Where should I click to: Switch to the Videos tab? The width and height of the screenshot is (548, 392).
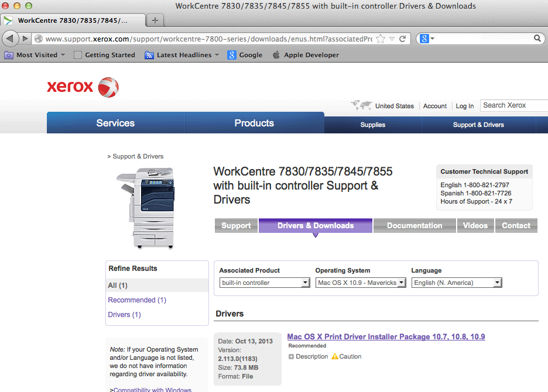[475, 226]
